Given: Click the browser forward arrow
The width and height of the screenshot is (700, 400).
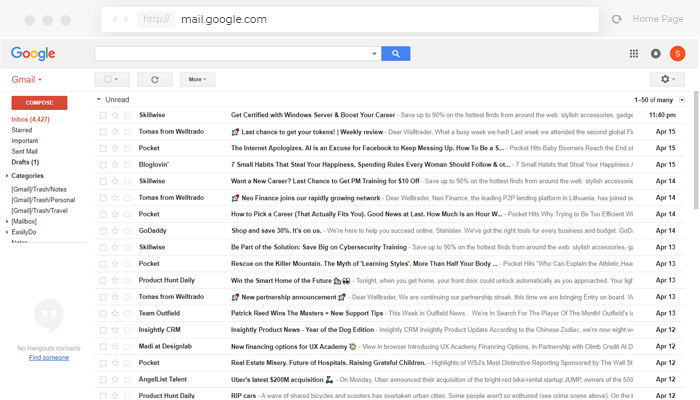Looking at the screenshot, I should (126, 19).
